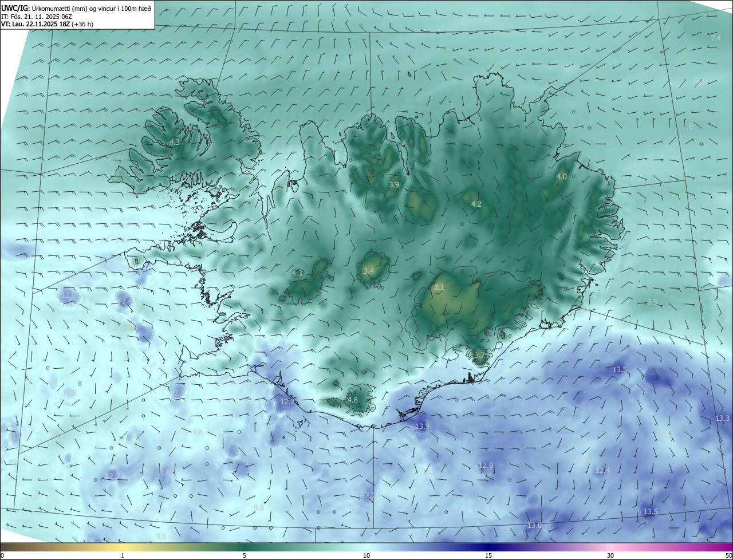The image size is (733, 560).
Task: Click the 1 tick on the color scale
Action: 123,556
